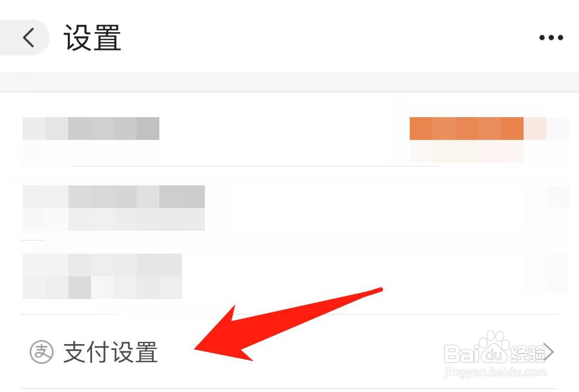Viewport: 579px width, 392px height.
Task: Click the 设置 page title
Action: 93,37
